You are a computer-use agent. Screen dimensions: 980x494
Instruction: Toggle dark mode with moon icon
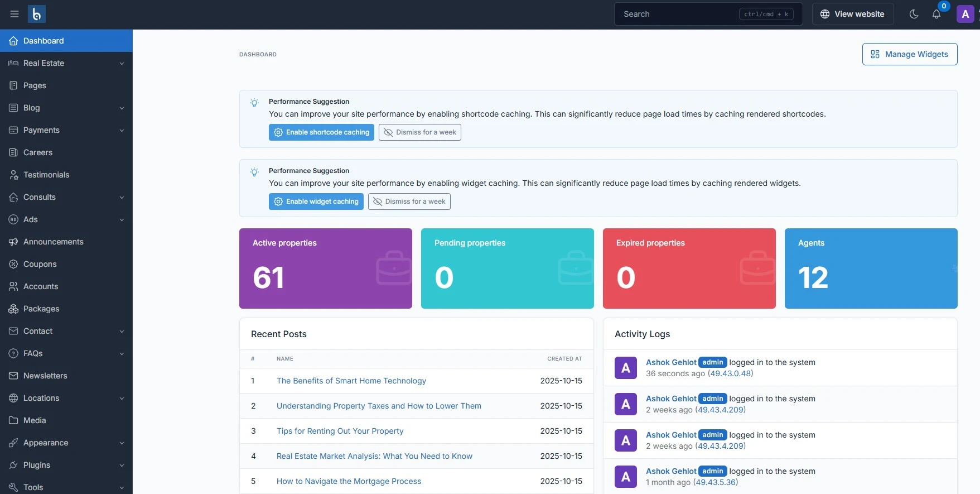(x=914, y=14)
